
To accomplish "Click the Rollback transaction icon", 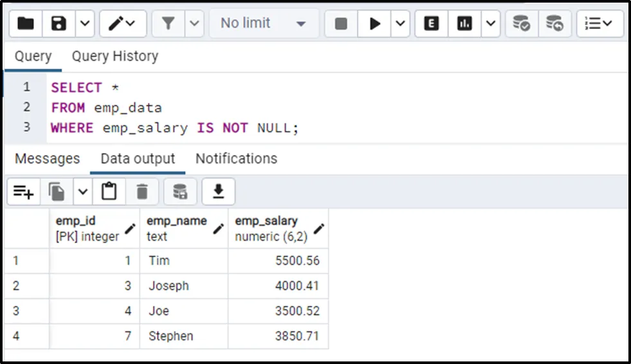I will coord(554,24).
